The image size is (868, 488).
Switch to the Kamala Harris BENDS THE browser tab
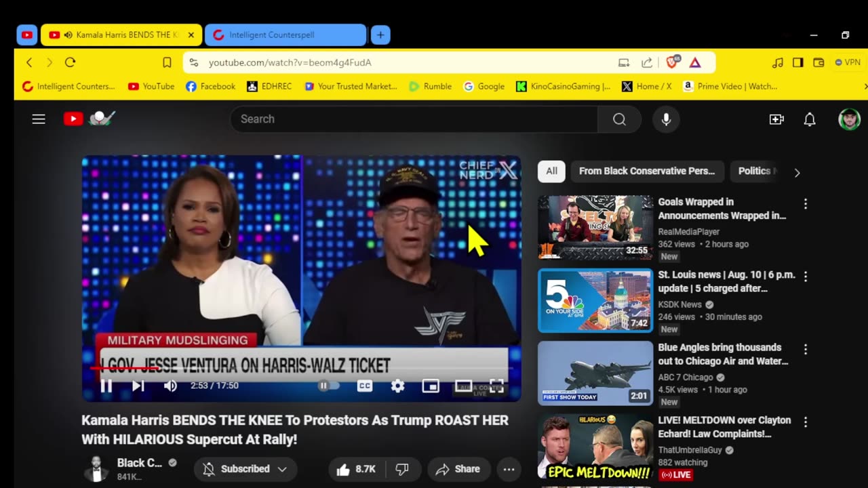tap(121, 35)
